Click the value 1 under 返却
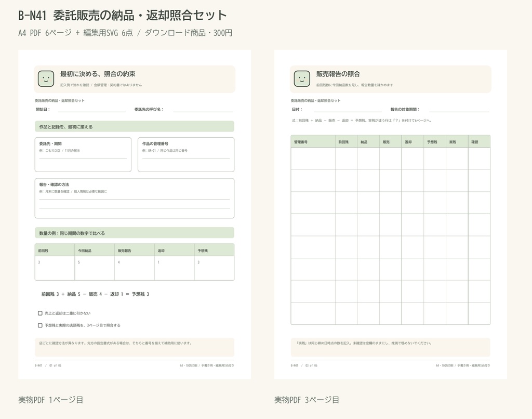532x419 pixels. click(158, 262)
